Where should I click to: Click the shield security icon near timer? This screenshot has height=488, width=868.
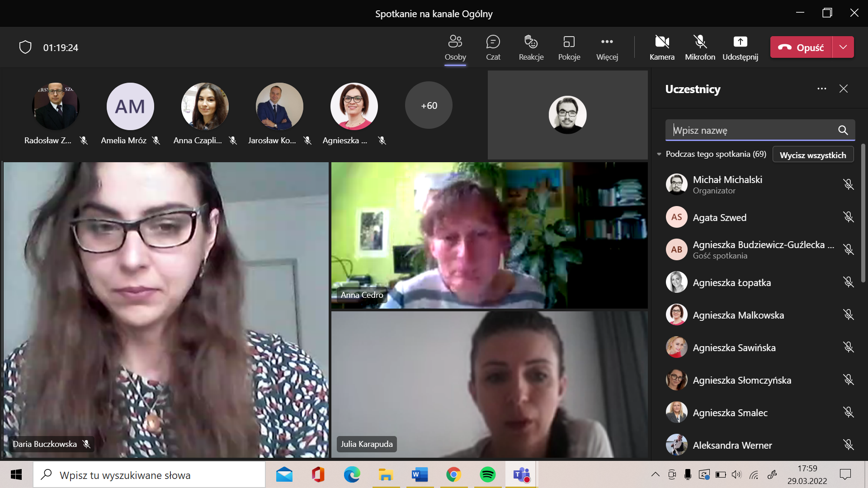click(25, 47)
